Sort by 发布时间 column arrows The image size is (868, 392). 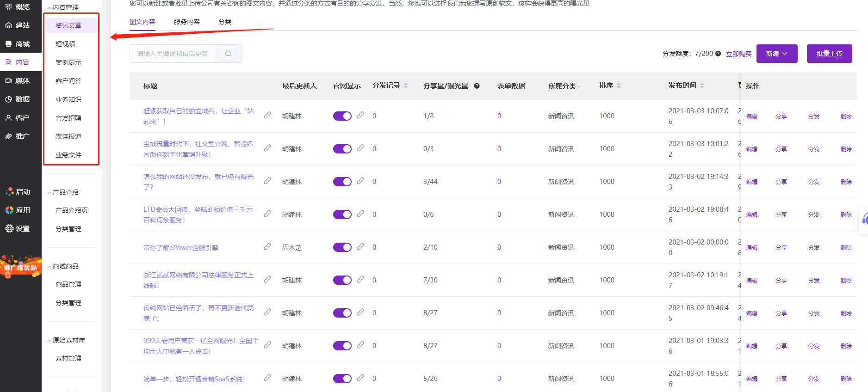pos(702,86)
